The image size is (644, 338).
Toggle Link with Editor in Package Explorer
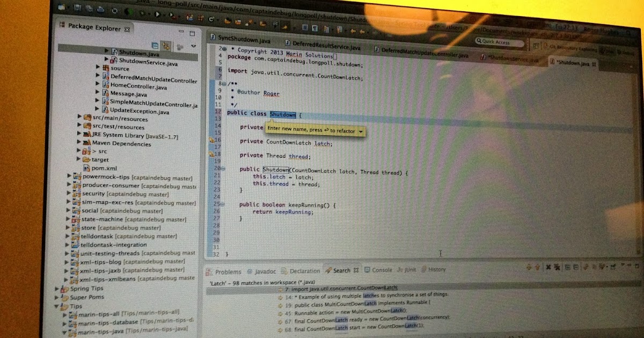(166, 46)
